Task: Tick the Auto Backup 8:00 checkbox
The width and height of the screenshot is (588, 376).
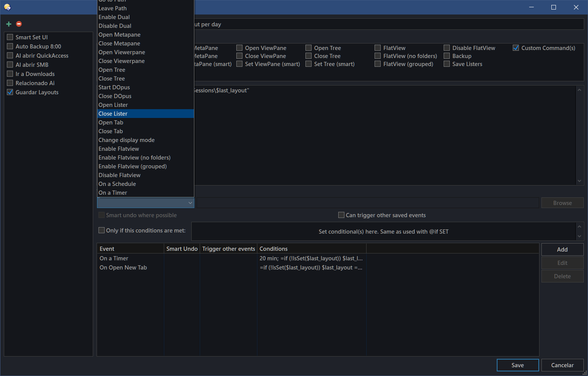Action: 10,46
